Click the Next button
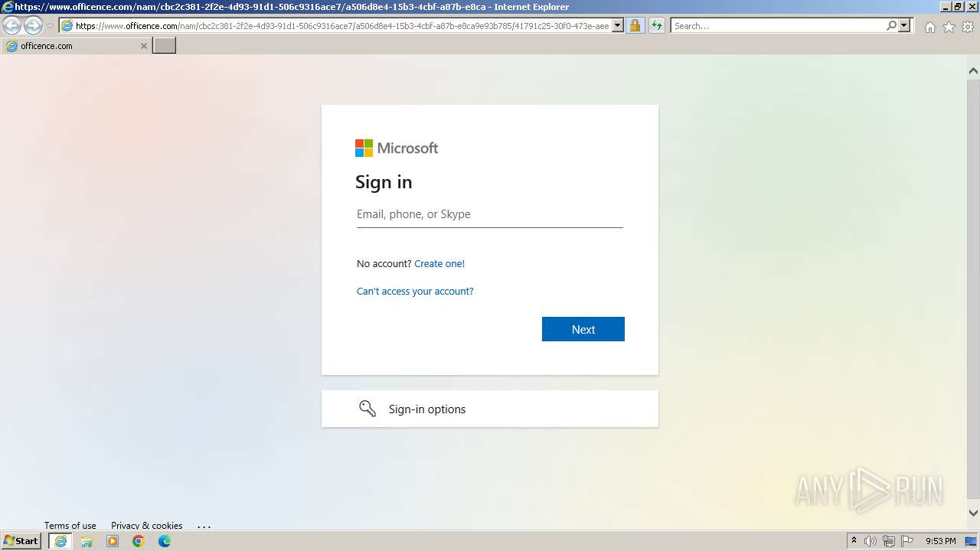This screenshot has height=551, width=980. (x=583, y=329)
